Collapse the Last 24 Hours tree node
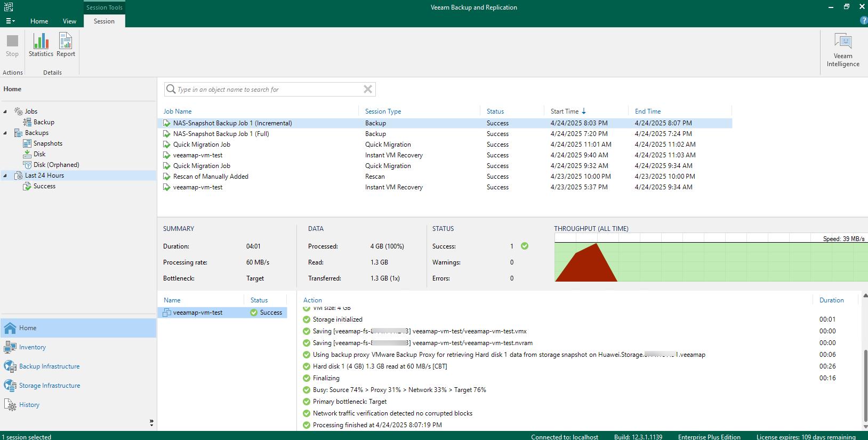Screen dimensions: 868x440 click(5, 175)
